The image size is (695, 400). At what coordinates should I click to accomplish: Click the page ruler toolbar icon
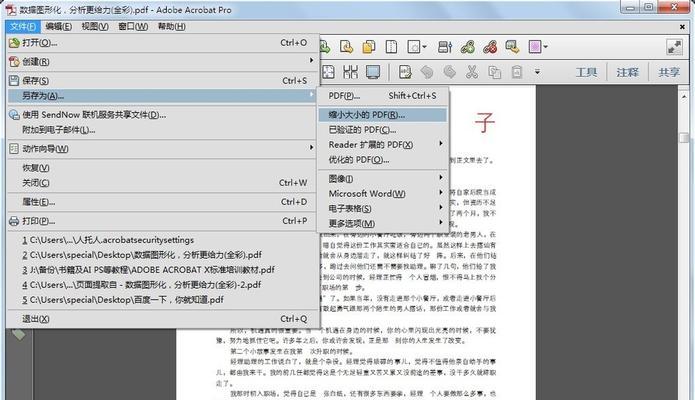(391, 47)
